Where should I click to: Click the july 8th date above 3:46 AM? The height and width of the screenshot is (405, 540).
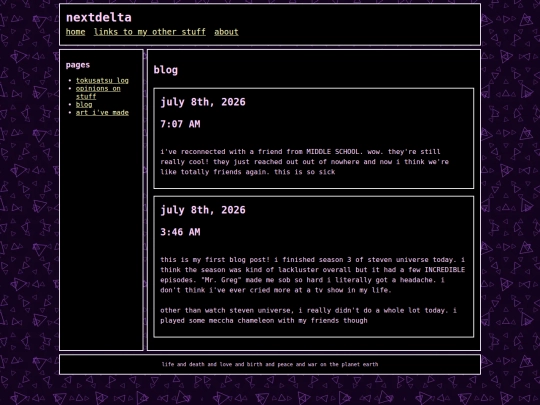pos(203,210)
